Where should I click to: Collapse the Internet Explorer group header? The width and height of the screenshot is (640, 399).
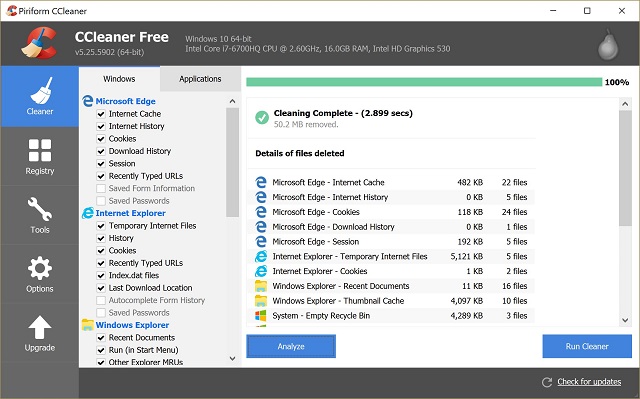(131, 213)
